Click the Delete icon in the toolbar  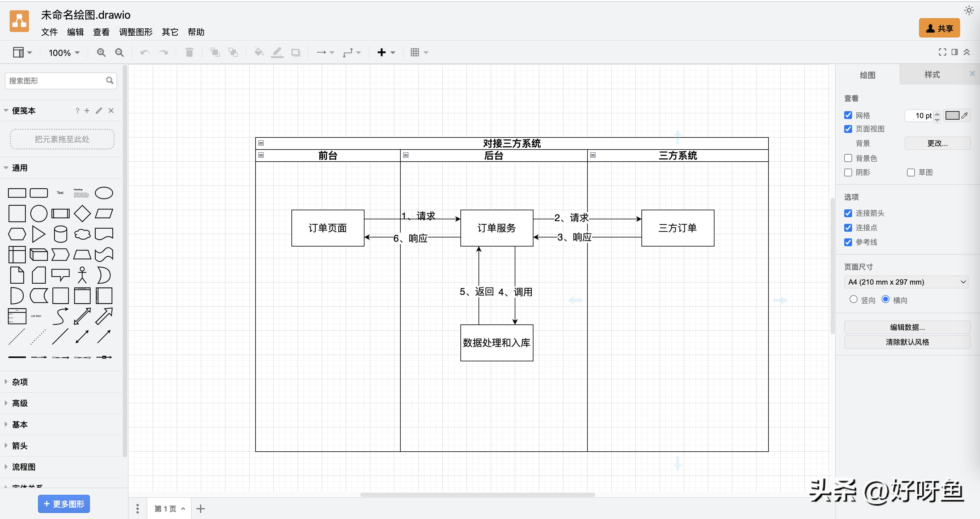click(190, 52)
